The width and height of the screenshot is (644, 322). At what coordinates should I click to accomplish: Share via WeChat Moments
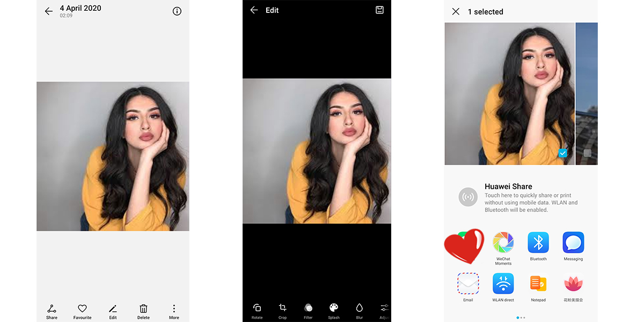(x=503, y=244)
